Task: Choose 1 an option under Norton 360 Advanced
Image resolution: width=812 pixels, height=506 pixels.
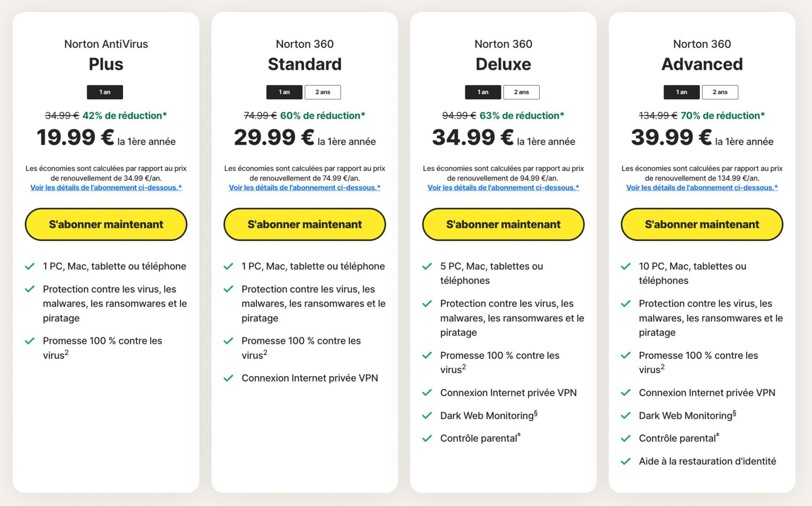Action: tap(682, 92)
